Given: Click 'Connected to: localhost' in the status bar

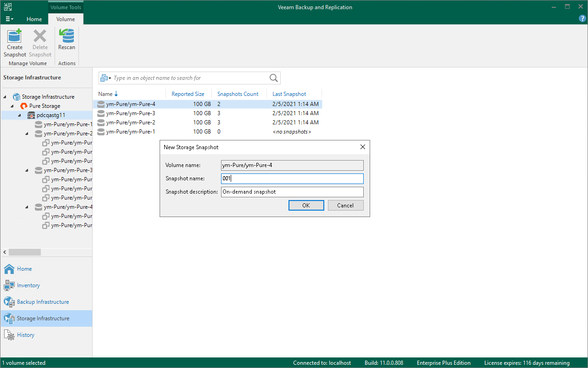Looking at the screenshot, I should [322, 363].
